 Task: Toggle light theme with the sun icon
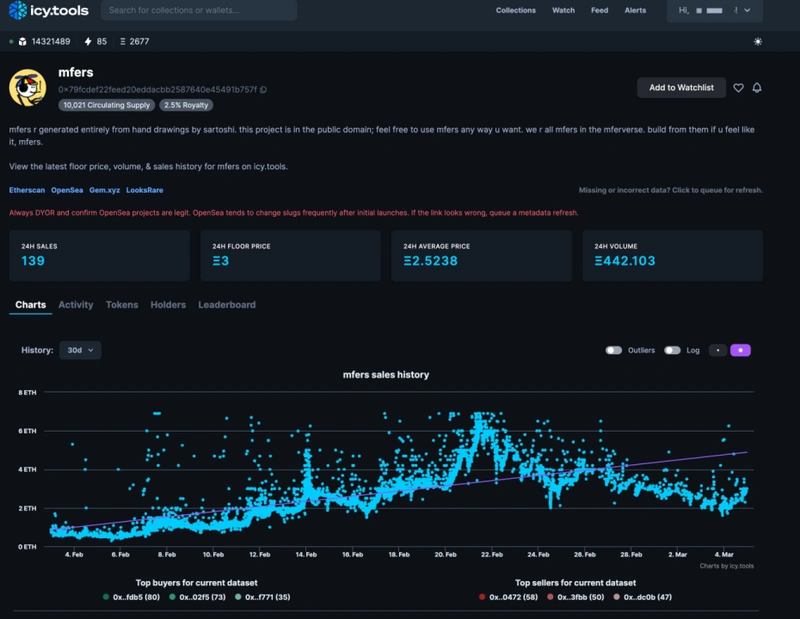point(758,42)
